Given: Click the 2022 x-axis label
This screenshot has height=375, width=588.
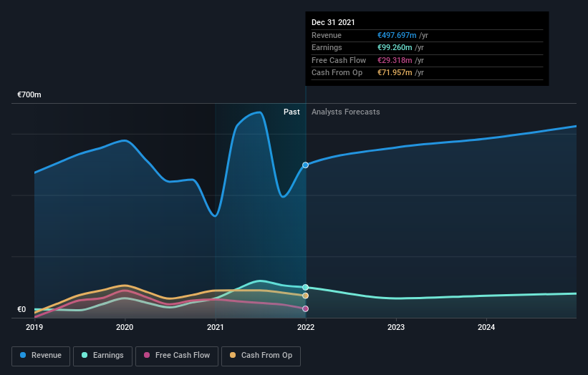Looking at the screenshot, I should click(x=306, y=328).
